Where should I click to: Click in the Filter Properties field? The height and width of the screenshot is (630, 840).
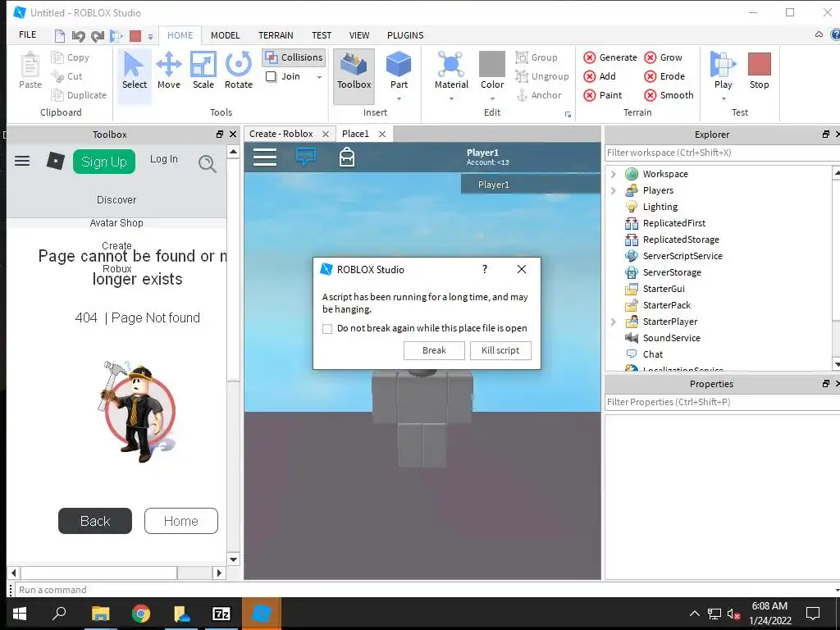click(x=722, y=402)
